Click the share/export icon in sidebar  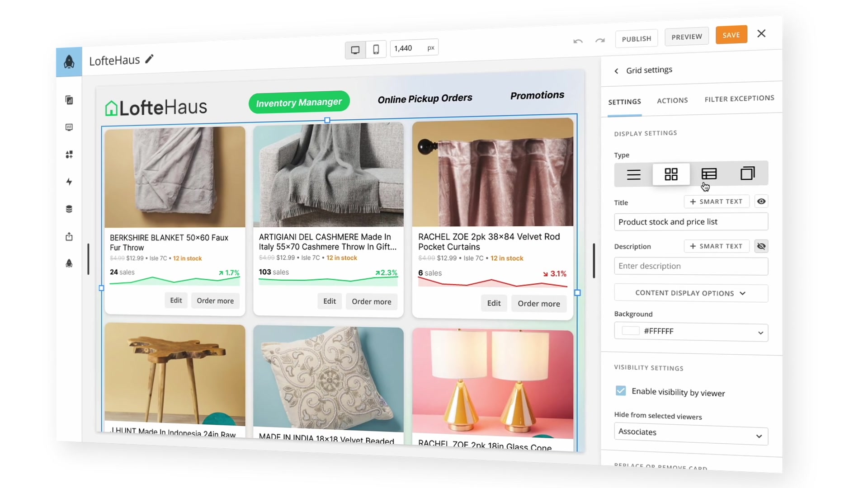click(x=69, y=236)
